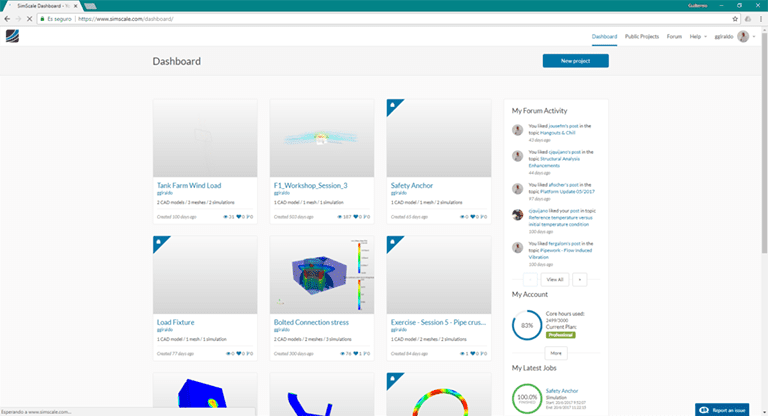Viewport: 768px width, 416px height.
Task: Click My Forum Activity heading
Action: (x=539, y=111)
